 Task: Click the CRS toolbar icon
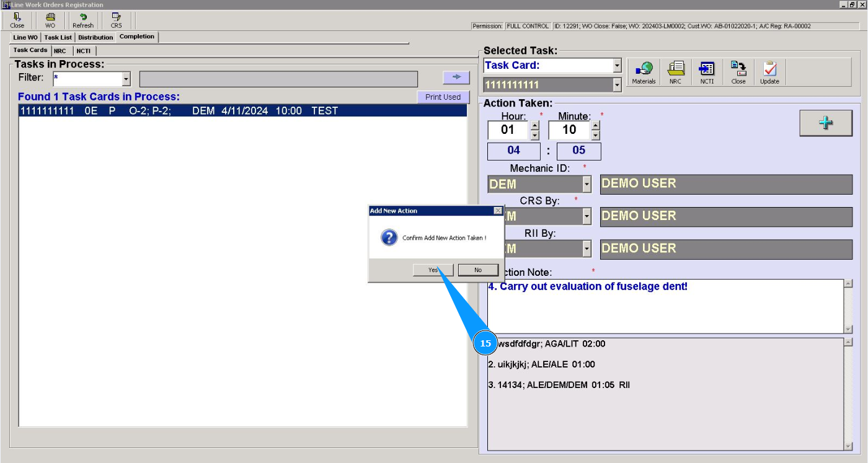(116, 20)
